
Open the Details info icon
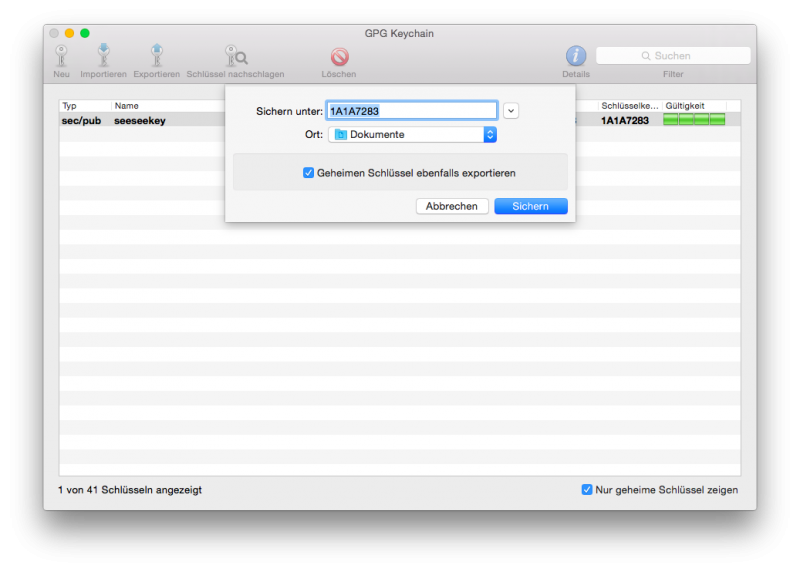tap(576, 56)
